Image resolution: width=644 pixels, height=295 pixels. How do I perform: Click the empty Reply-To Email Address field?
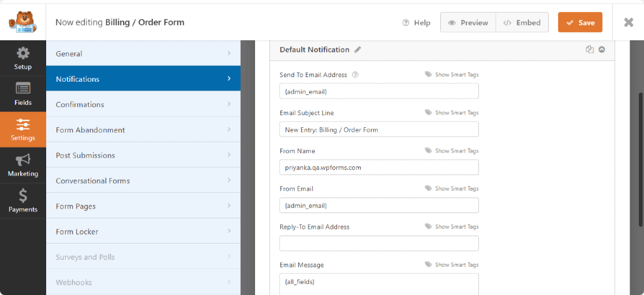(379, 243)
